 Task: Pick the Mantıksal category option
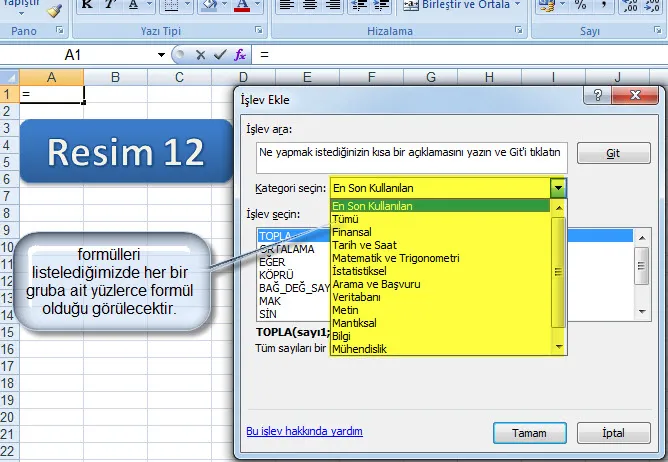click(356, 323)
